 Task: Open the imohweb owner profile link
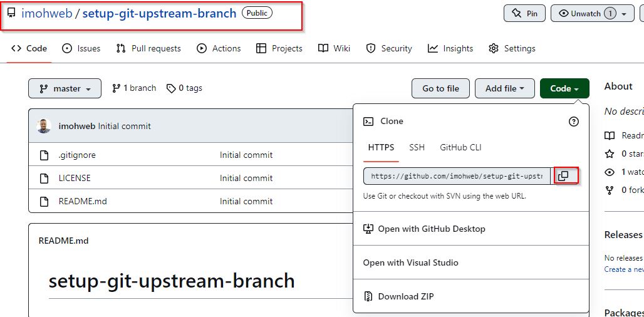47,13
